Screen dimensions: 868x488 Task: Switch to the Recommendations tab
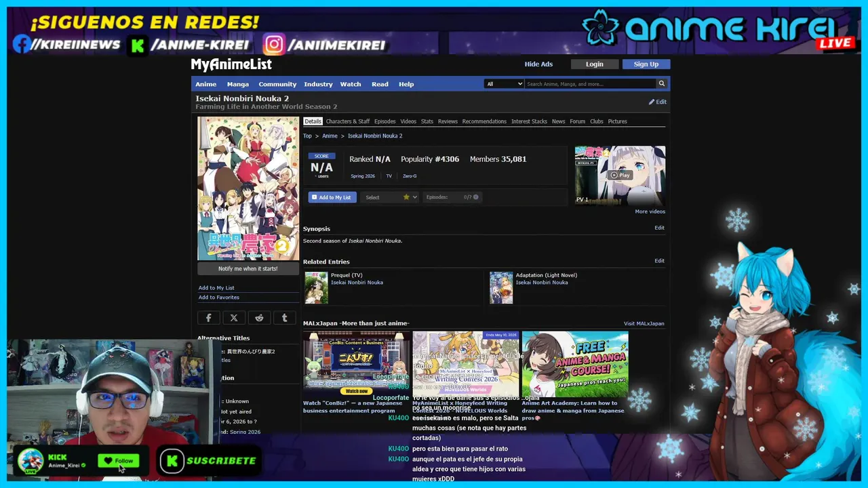484,121
